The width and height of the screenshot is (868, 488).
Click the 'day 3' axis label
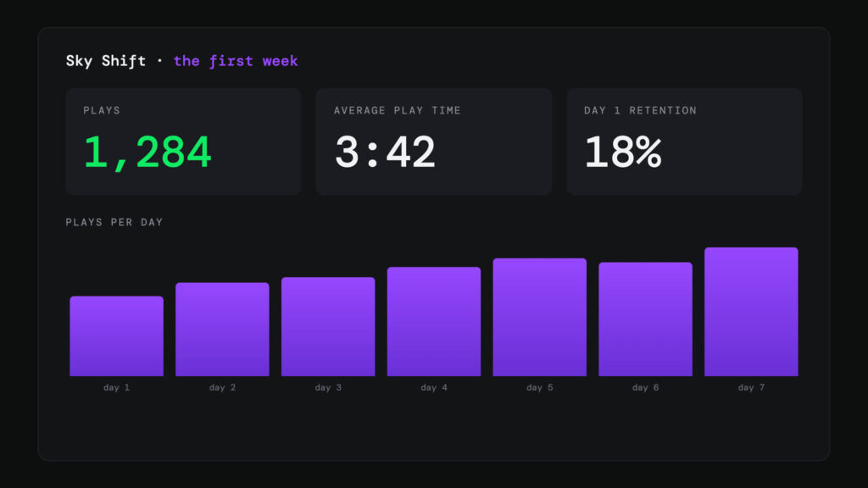point(328,388)
